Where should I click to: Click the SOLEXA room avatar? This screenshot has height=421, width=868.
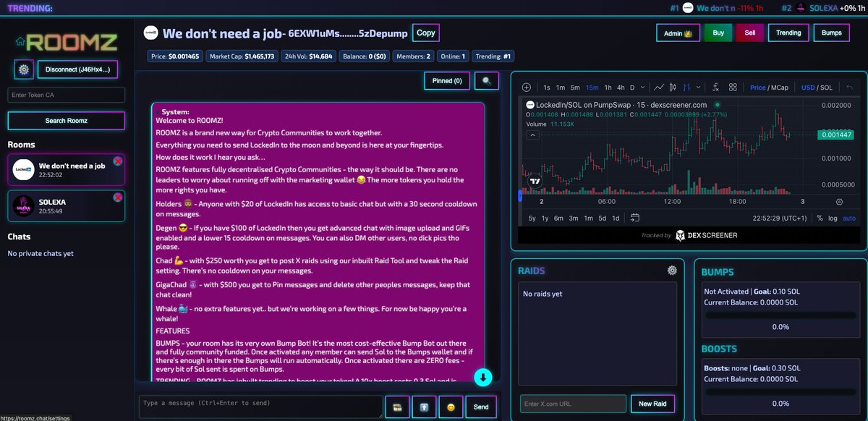[x=24, y=206]
